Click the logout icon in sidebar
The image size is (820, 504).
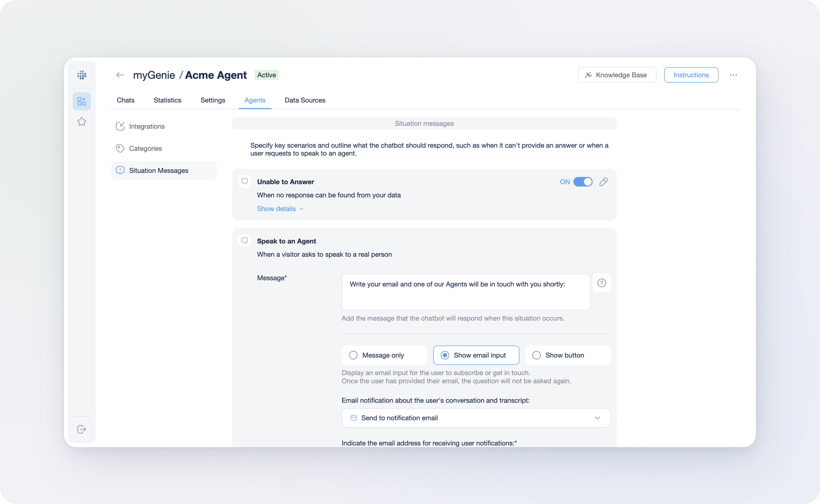coord(82,429)
